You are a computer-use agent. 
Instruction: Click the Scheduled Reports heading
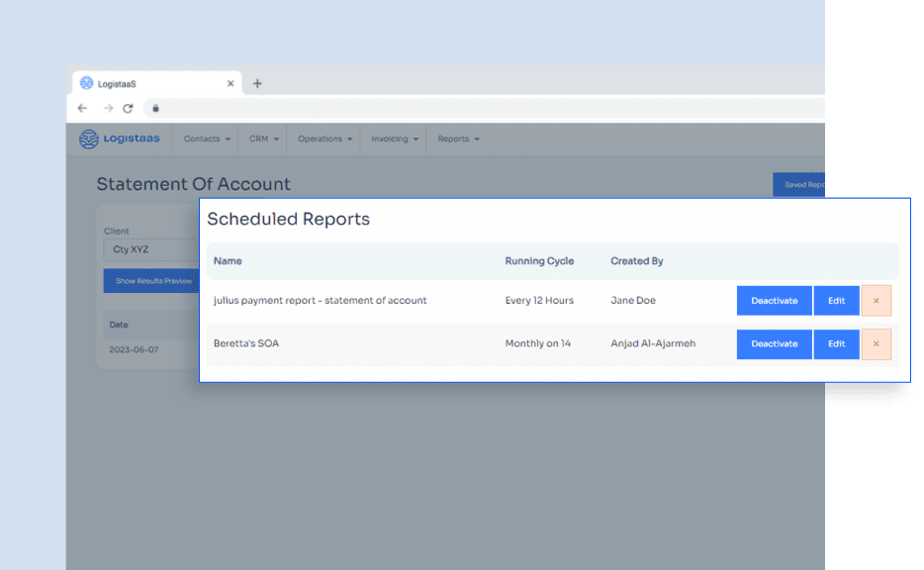(x=288, y=220)
